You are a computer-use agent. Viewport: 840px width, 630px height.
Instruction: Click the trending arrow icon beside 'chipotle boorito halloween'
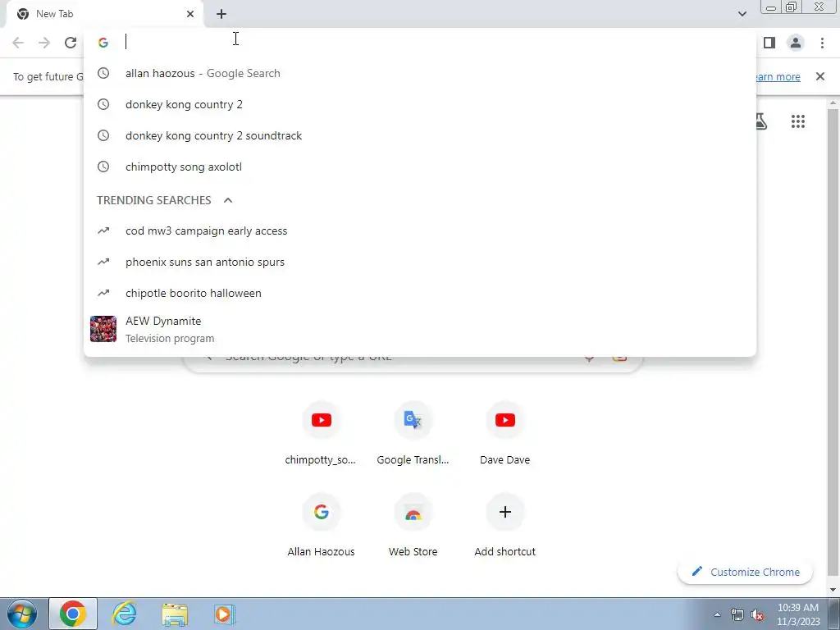103,293
